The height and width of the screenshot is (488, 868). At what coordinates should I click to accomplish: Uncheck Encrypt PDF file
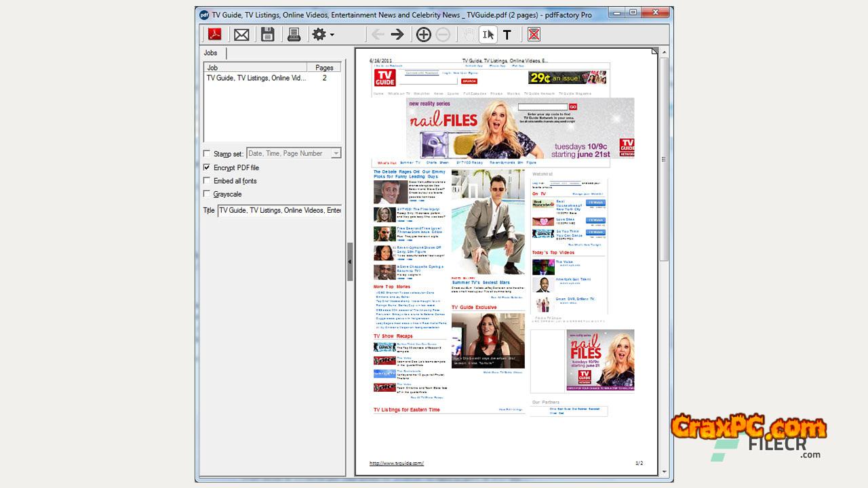point(207,167)
